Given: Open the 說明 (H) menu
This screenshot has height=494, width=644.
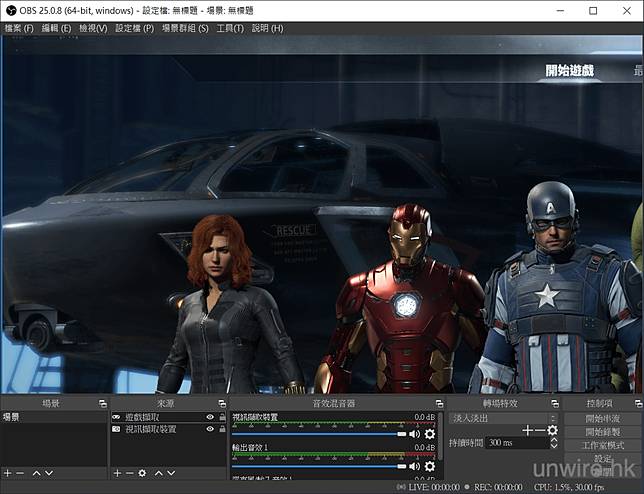Looking at the screenshot, I should [267, 28].
